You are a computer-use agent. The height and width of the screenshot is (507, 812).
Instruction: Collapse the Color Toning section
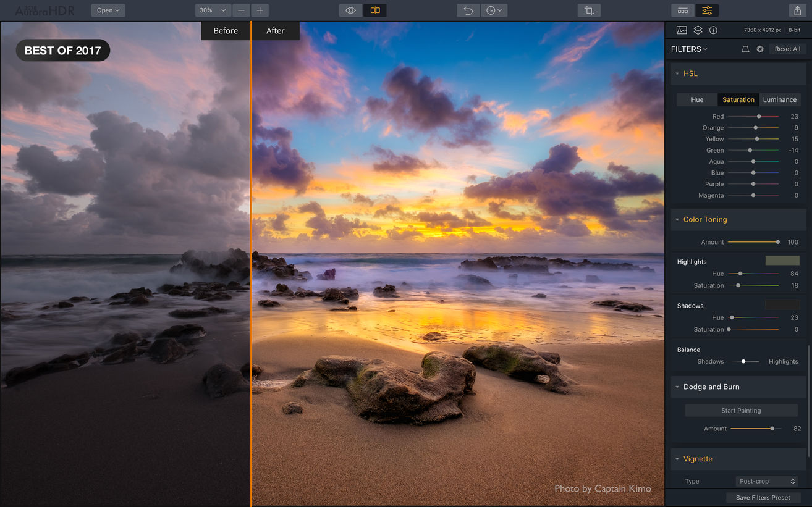[x=677, y=220]
